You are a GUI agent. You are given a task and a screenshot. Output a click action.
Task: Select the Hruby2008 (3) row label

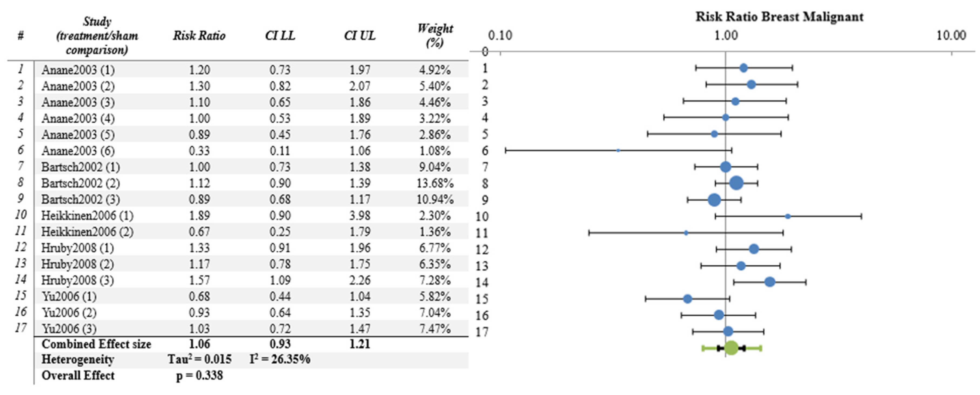[77, 281]
